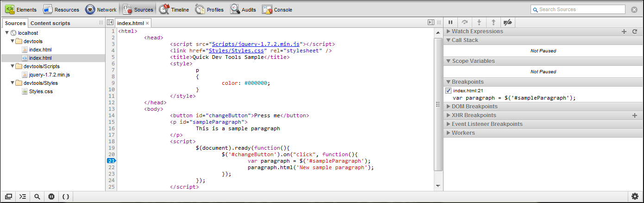Uncheck the index.html:21 breakpoint

tap(448, 91)
